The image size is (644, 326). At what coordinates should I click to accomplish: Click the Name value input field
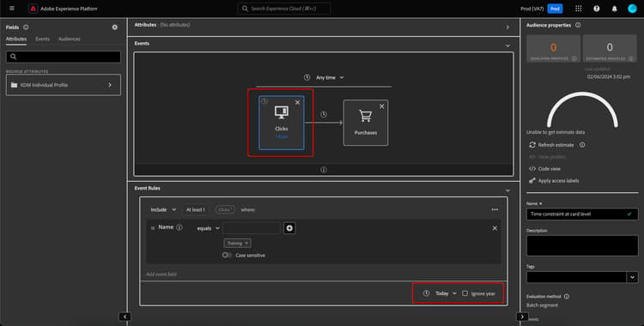click(252, 228)
